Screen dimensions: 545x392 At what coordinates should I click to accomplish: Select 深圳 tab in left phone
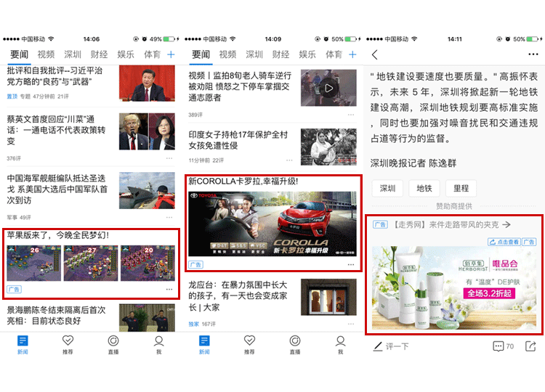click(72, 54)
